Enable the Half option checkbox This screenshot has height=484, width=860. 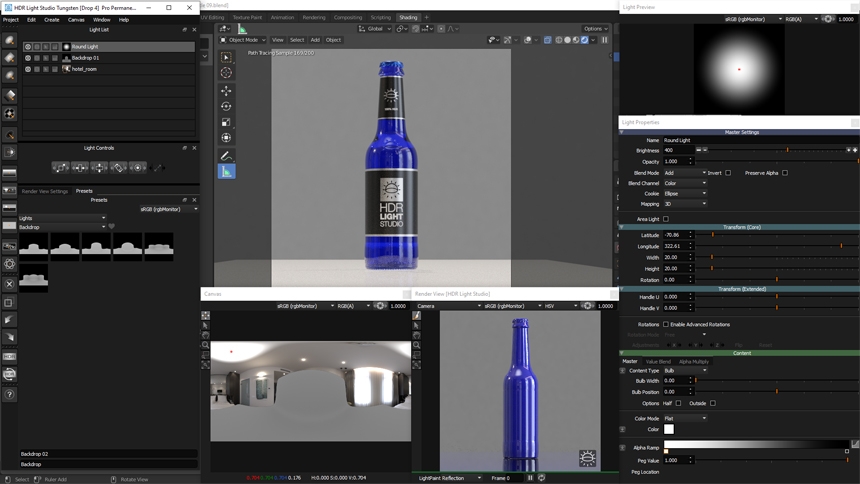(x=678, y=403)
